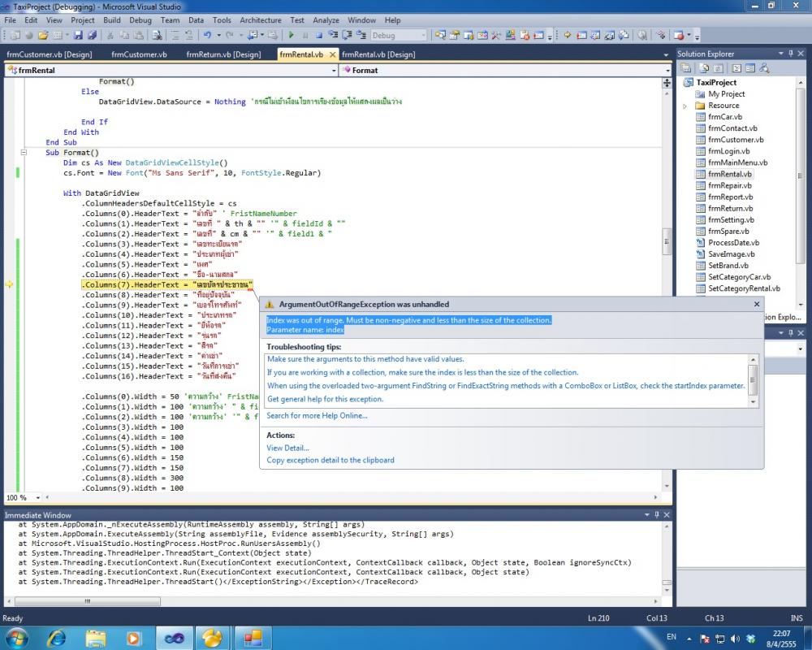Open Internet Explorer from taskbar
The image size is (812, 650).
pos(57,638)
